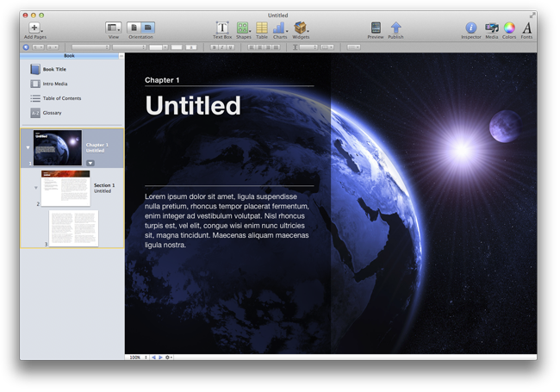Toggle italic formatting
The width and height of the screenshot is (560, 392).
click(x=222, y=47)
